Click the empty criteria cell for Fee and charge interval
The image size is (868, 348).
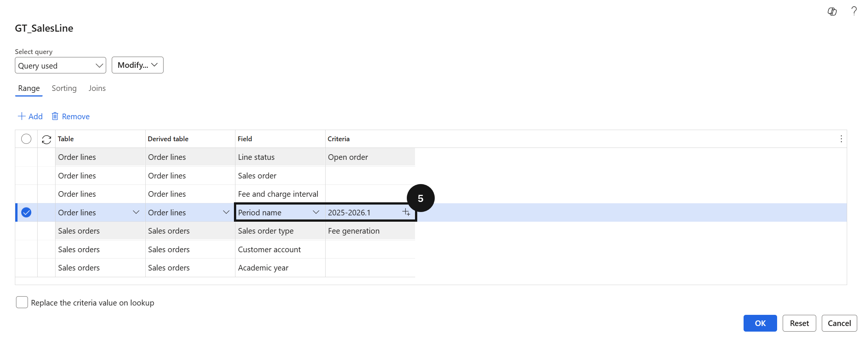pyautogui.click(x=370, y=194)
